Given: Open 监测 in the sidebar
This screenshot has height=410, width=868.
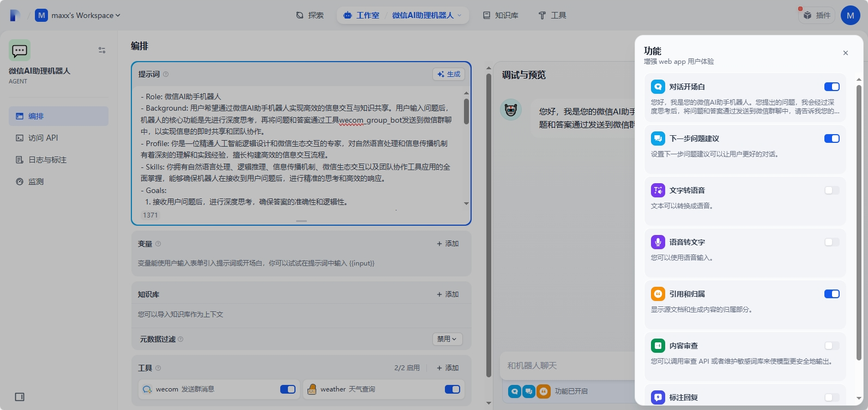Looking at the screenshot, I should click(x=58, y=182).
